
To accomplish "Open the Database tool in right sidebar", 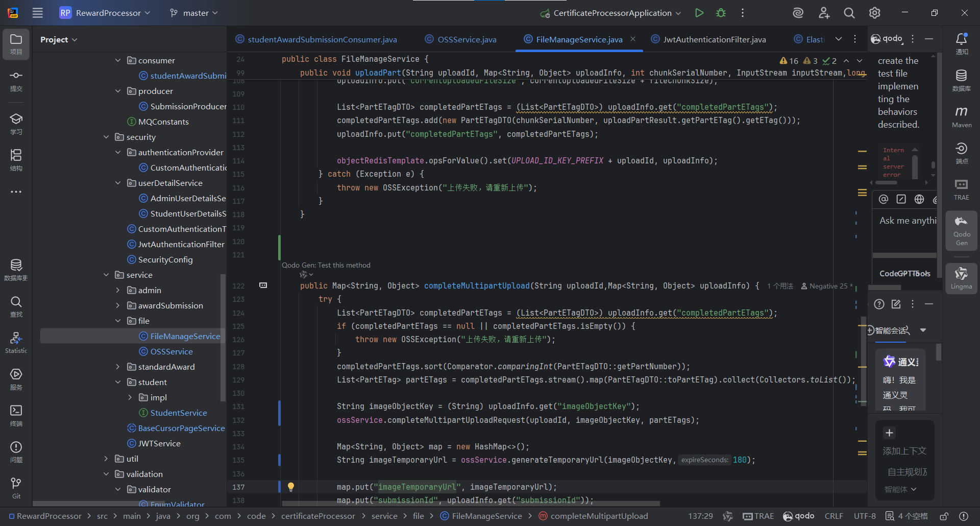I will tap(962, 81).
